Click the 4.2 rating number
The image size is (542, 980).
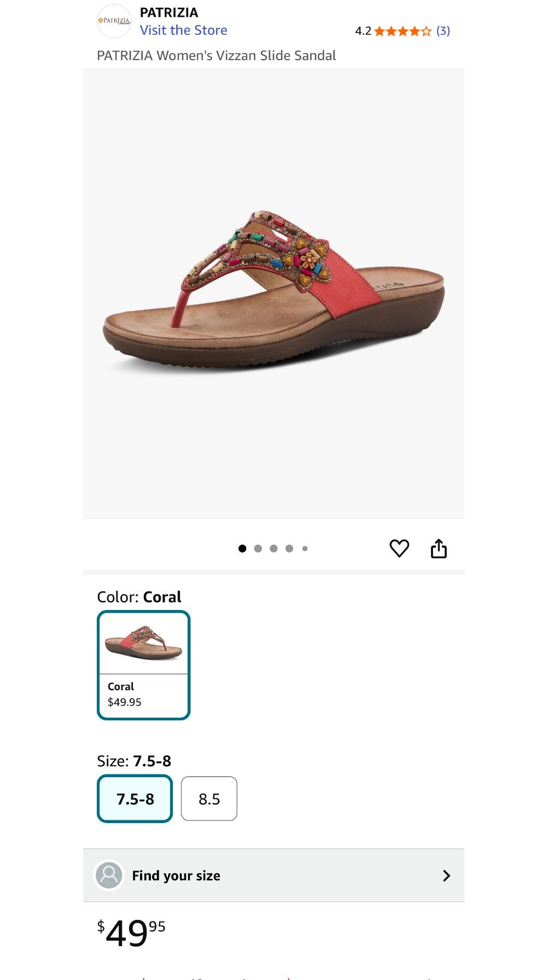363,31
